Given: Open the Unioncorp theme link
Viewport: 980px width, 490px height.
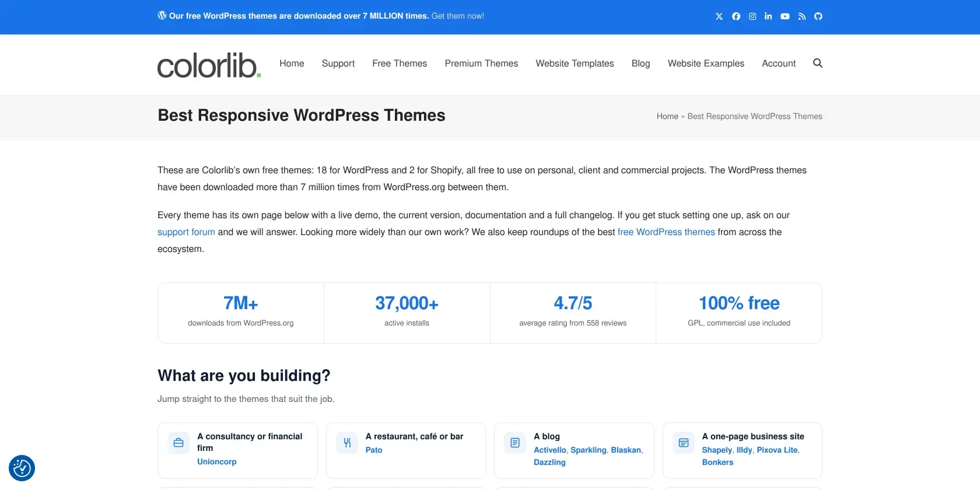Looking at the screenshot, I should point(217,461).
